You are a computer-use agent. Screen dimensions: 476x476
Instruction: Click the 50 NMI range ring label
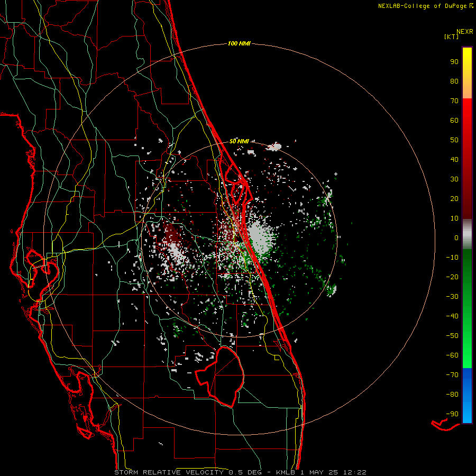239,141
